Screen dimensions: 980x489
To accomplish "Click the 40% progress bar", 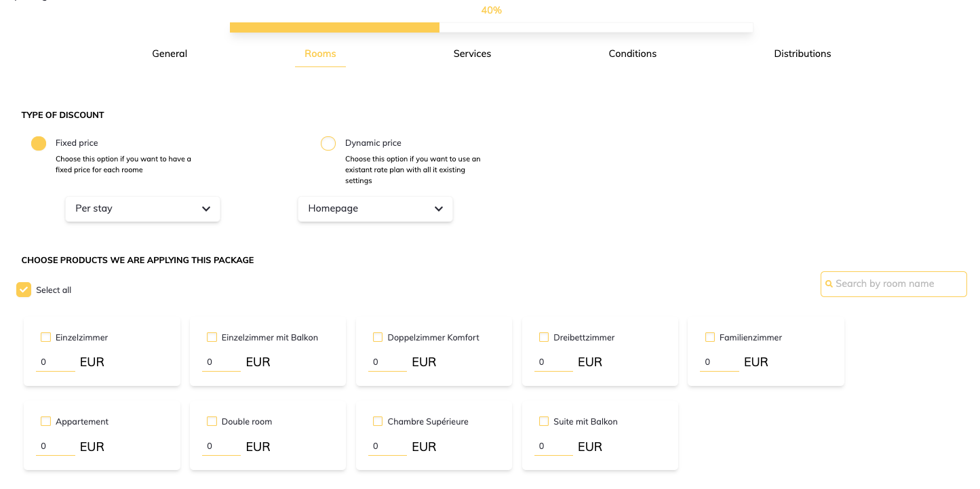I will (491, 28).
